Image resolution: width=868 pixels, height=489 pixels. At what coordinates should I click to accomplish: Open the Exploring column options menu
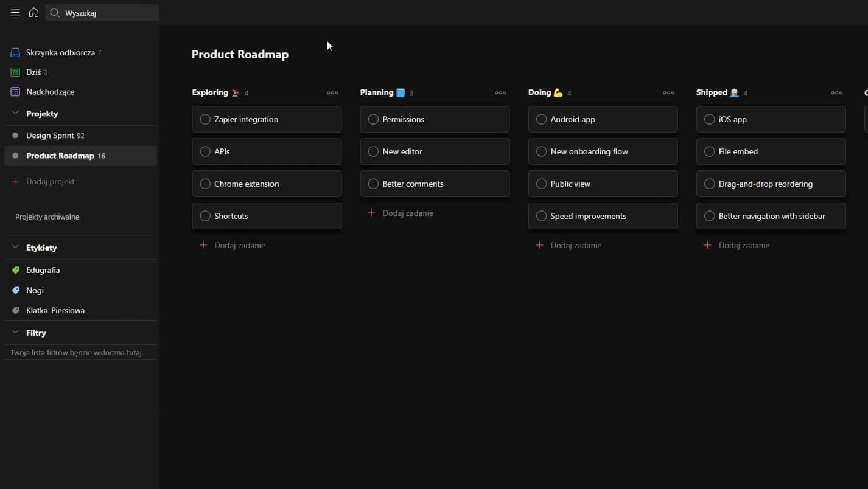point(332,93)
